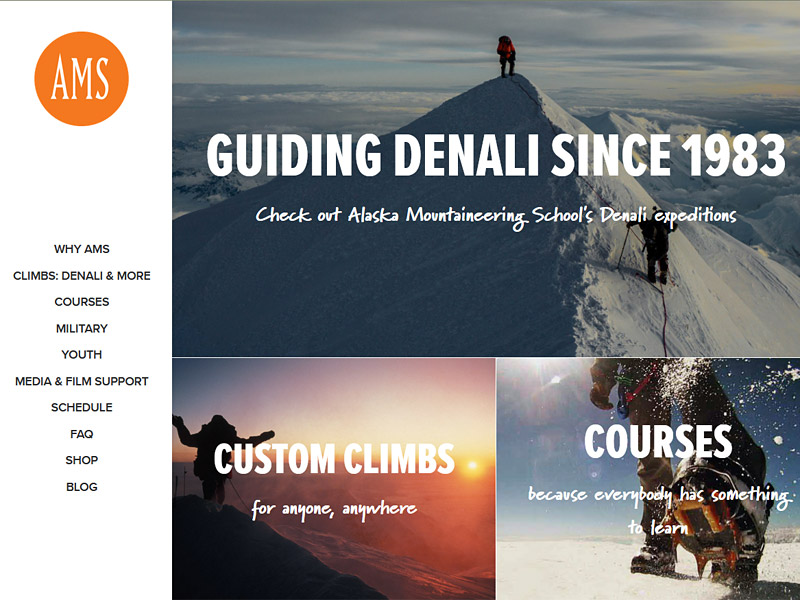Image resolution: width=800 pixels, height=600 pixels.
Task: Open the Military menu item
Action: click(x=82, y=328)
